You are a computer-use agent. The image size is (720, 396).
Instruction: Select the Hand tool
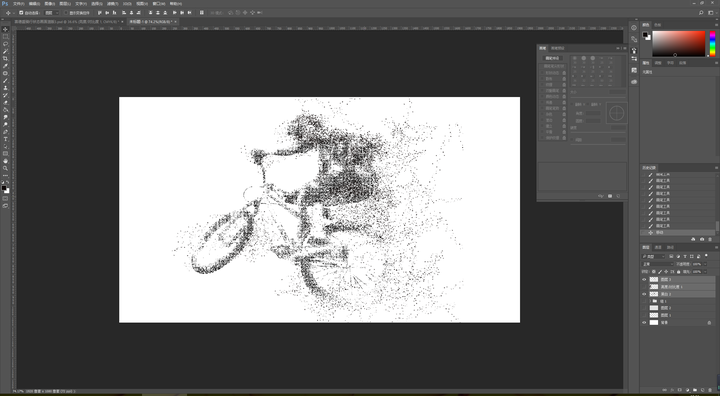[x=6, y=161]
